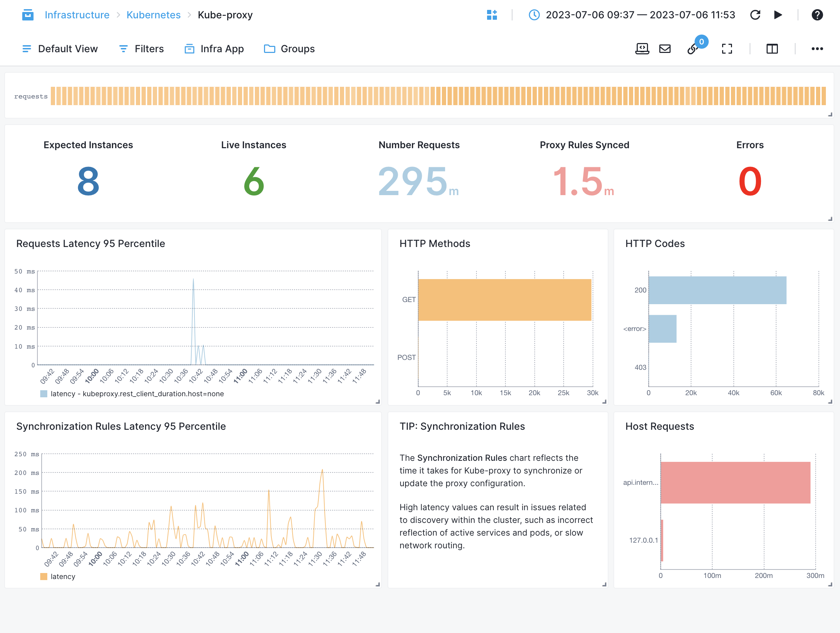840x633 pixels.
Task: Open the Infrastructure home icon
Action: (28, 15)
